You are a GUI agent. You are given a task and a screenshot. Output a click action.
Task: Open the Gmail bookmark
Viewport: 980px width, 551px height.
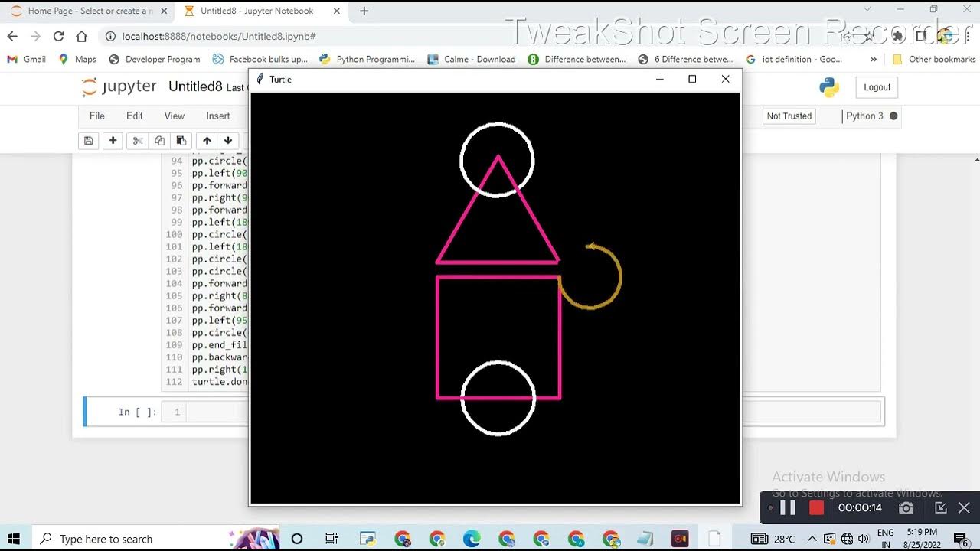(x=27, y=59)
